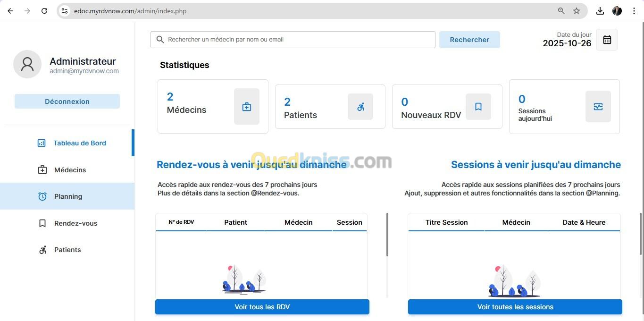Reload the page
This screenshot has width=644, height=321.
click(44, 11)
